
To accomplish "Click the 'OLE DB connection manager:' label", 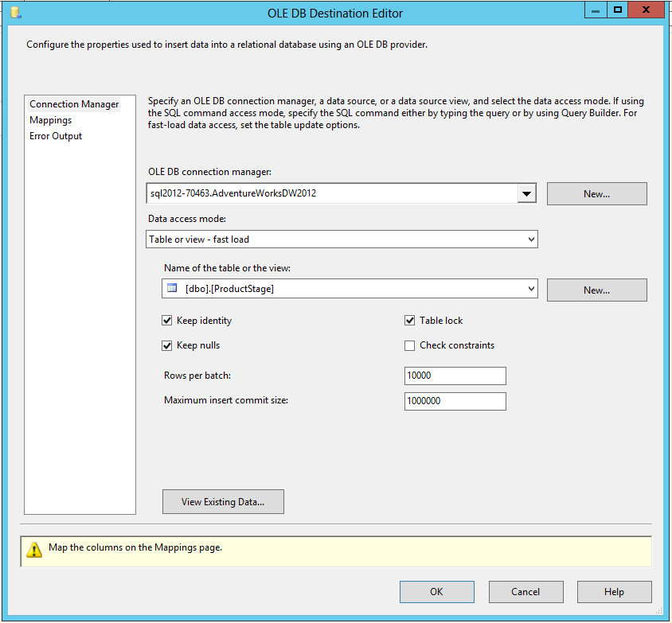I will pos(210,172).
